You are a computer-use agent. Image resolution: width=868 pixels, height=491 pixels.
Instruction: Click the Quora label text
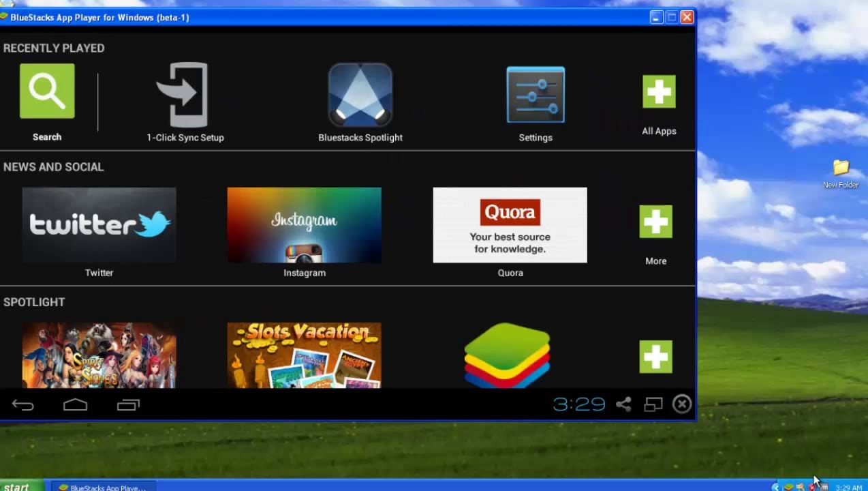[x=510, y=273]
